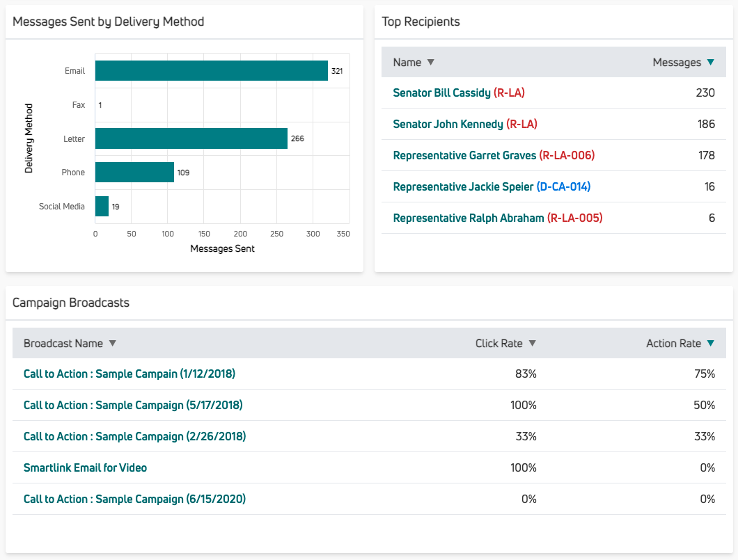Image resolution: width=738 pixels, height=560 pixels.
Task: Select the Social Media bar
Action: click(101, 207)
